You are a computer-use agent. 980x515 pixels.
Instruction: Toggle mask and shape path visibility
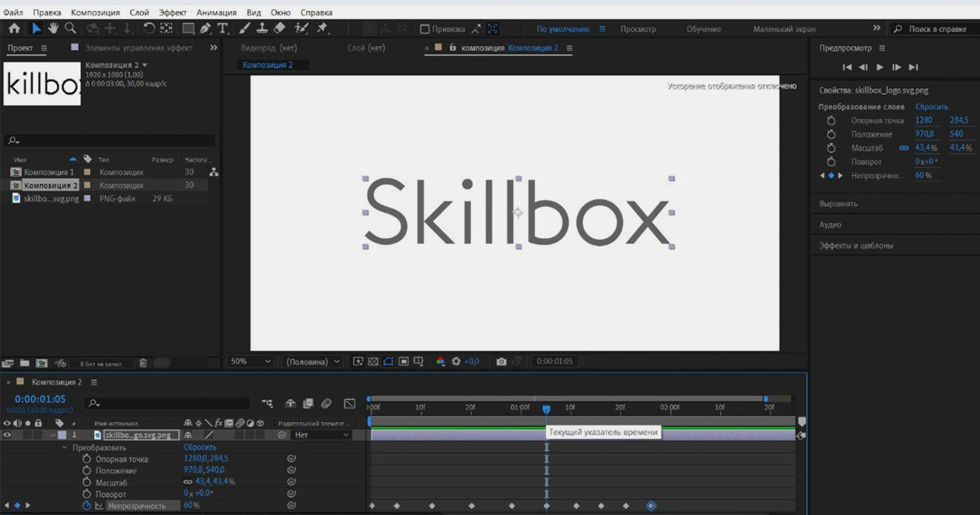[388, 362]
